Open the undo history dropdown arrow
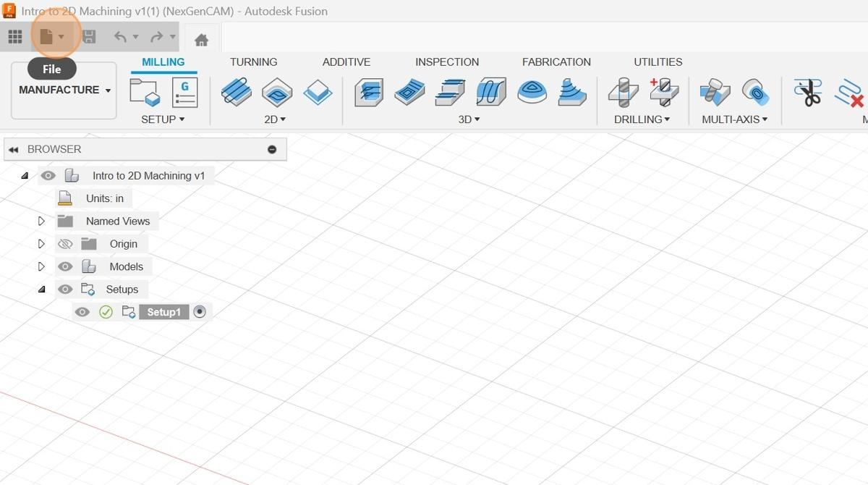This screenshot has height=485, width=868. pos(135,37)
